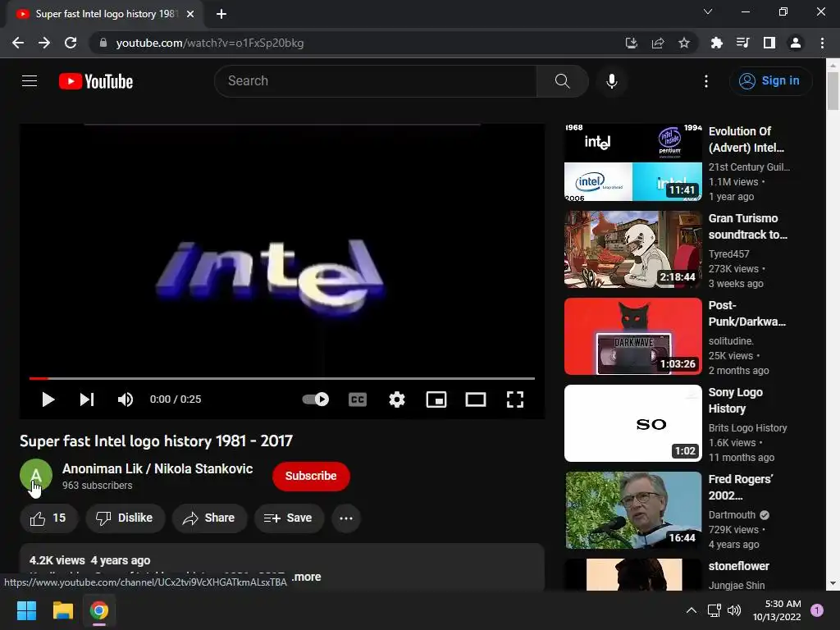Select Super fast Intel logo history tab
This screenshot has height=630, width=840.
[x=106, y=14]
